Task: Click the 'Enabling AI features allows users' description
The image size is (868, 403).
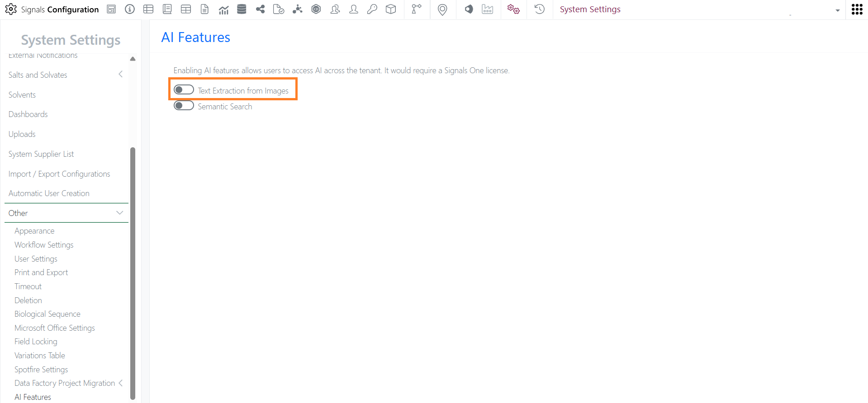Action: click(x=342, y=70)
